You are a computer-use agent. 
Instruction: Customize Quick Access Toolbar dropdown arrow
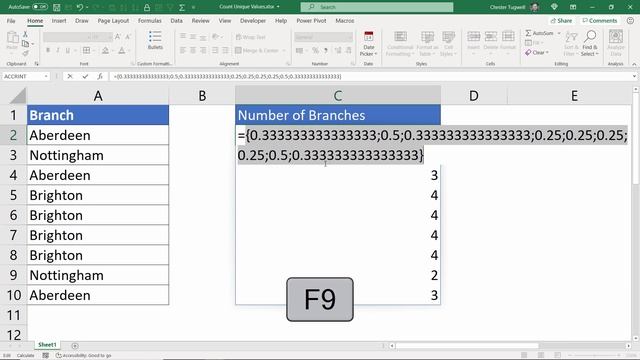pos(193,7)
